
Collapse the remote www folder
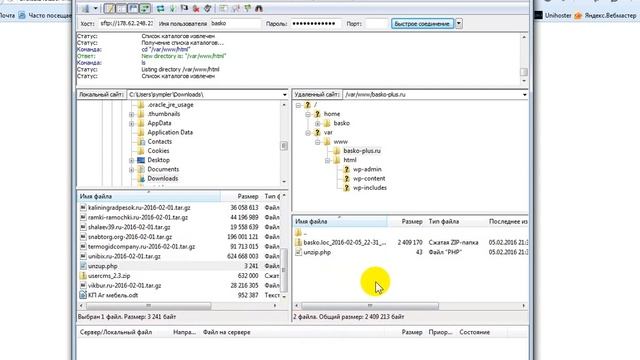[x=318, y=142]
